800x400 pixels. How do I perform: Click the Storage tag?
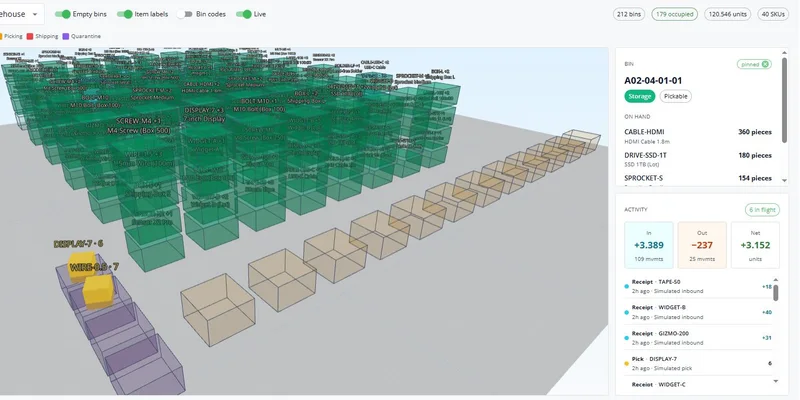pos(640,96)
